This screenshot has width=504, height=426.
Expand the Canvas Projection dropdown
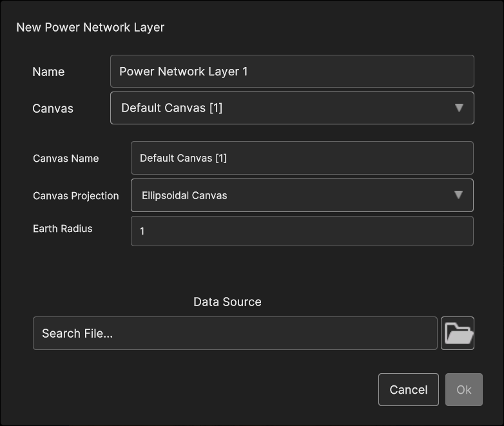[302, 195]
